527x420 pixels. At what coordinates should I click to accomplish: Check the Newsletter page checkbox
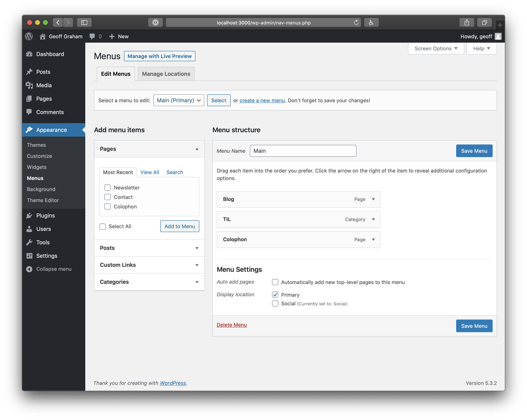[108, 187]
